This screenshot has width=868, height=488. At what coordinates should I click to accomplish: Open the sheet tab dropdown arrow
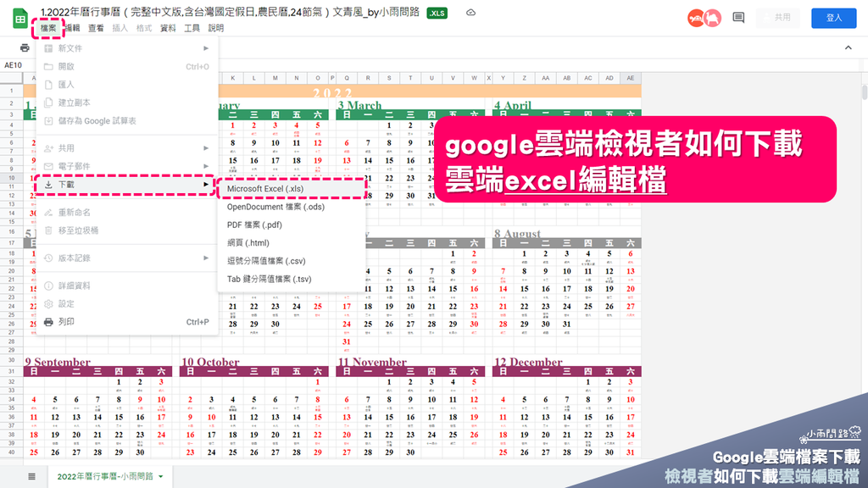click(x=161, y=476)
